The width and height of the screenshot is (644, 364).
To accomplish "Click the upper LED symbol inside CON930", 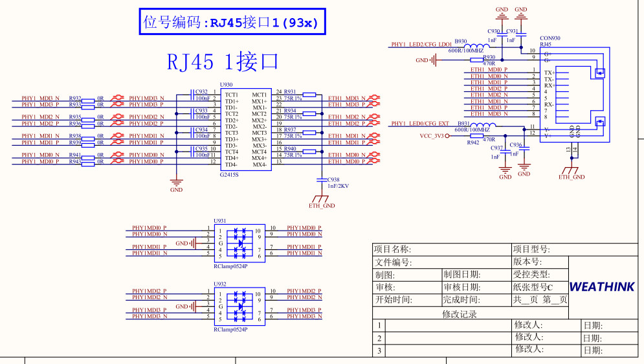I will click(x=600, y=73).
